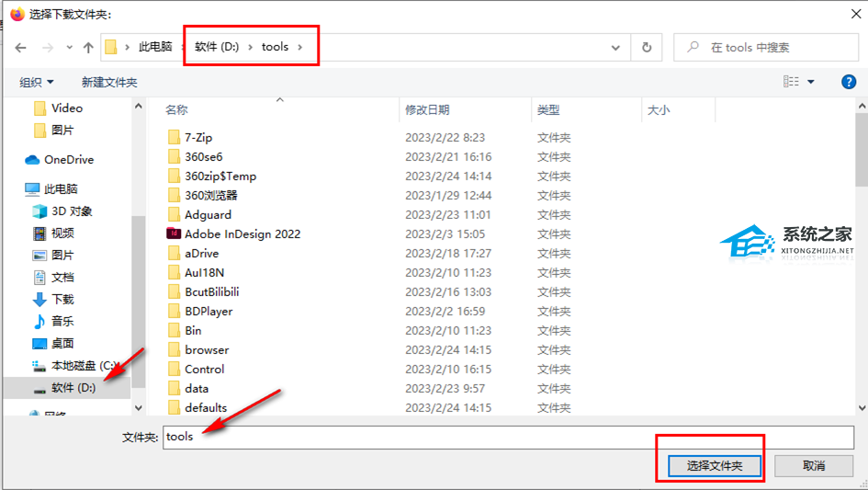
Task: Expand the address bar history dropdown
Action: tap(615, 48)
